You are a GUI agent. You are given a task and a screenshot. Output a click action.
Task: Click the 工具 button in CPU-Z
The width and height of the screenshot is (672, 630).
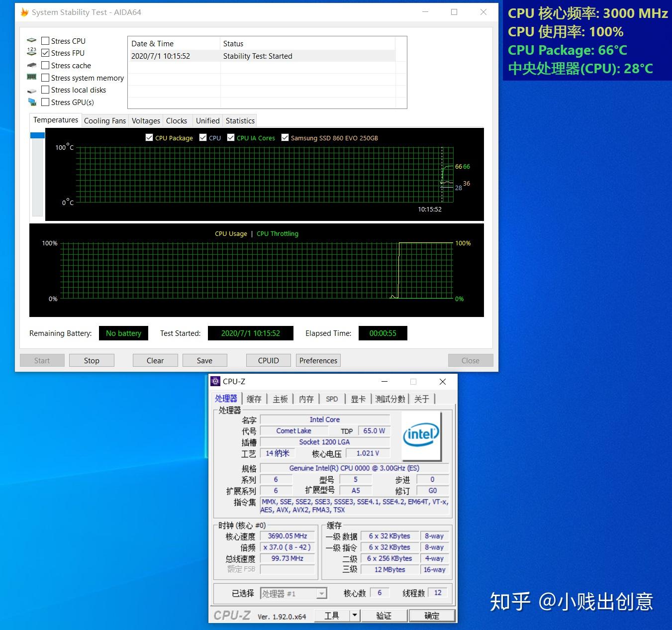pyautogui.click(x=332, y=616)
